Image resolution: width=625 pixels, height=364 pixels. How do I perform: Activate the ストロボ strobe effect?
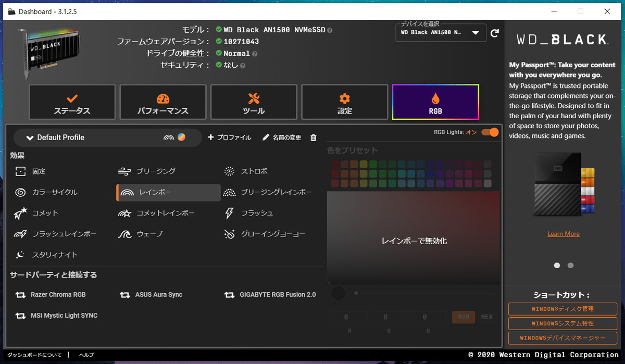click(246, 171)
